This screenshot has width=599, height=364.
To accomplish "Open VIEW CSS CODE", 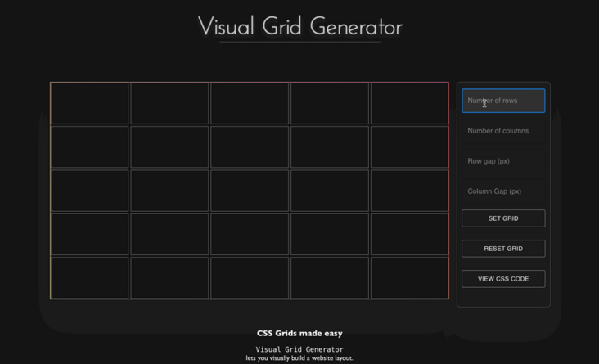I will coord(502,279).
